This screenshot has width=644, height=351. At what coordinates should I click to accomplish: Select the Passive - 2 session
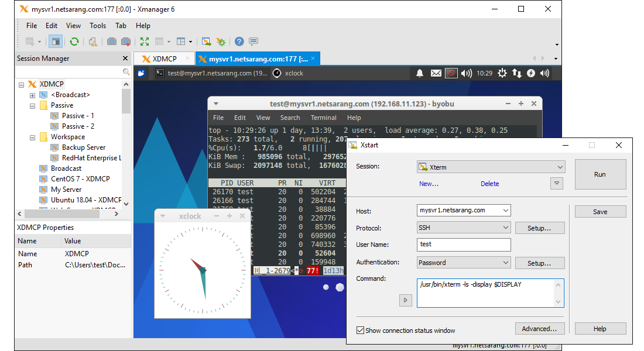(x=73, y=126)
